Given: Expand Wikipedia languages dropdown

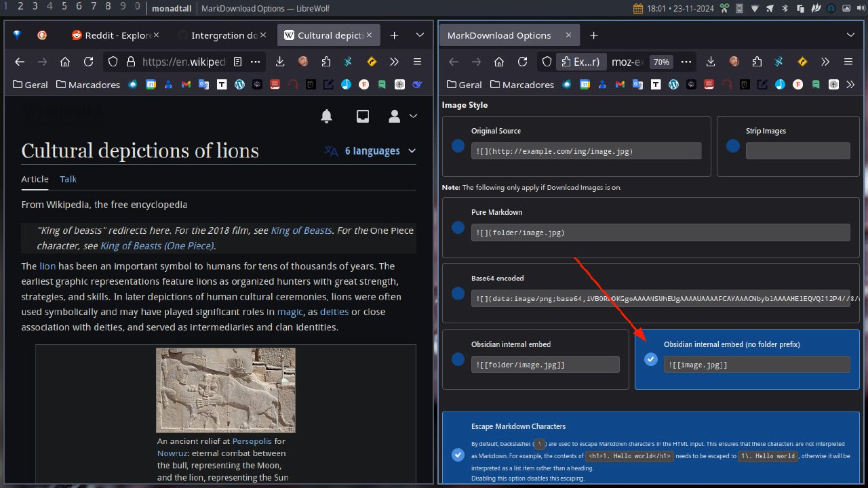Looking at the screenshot, I should [x=370, y=151].
